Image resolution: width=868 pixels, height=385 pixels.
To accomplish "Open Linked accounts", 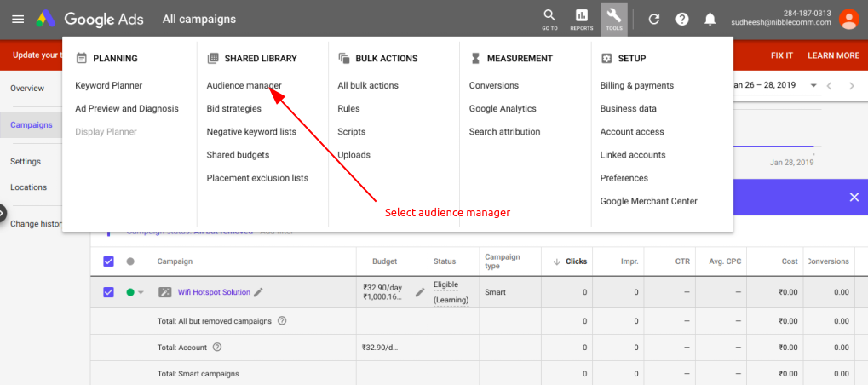I will [x=633, y=155].
